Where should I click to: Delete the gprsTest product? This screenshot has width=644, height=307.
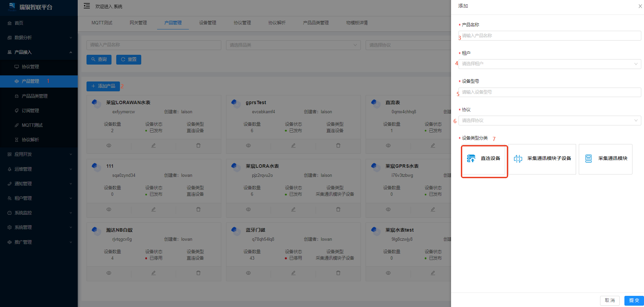[338, 145]
